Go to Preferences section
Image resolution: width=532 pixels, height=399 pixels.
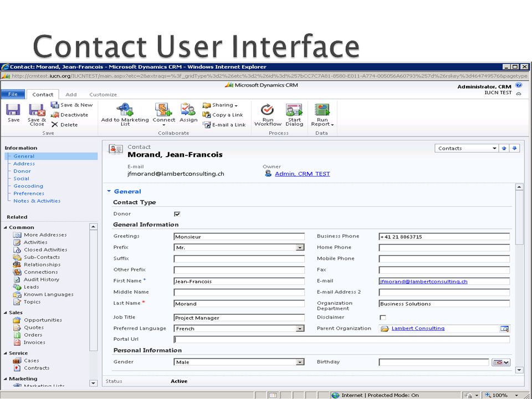(x=28, y=193)
